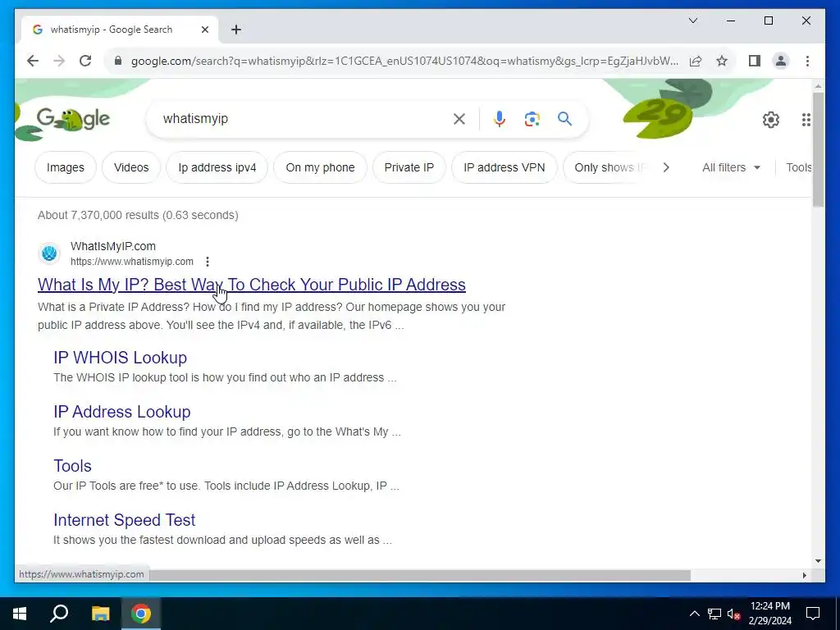Select the Ip address ipv4 chip

pyautogui.click(x=217, y=167)
